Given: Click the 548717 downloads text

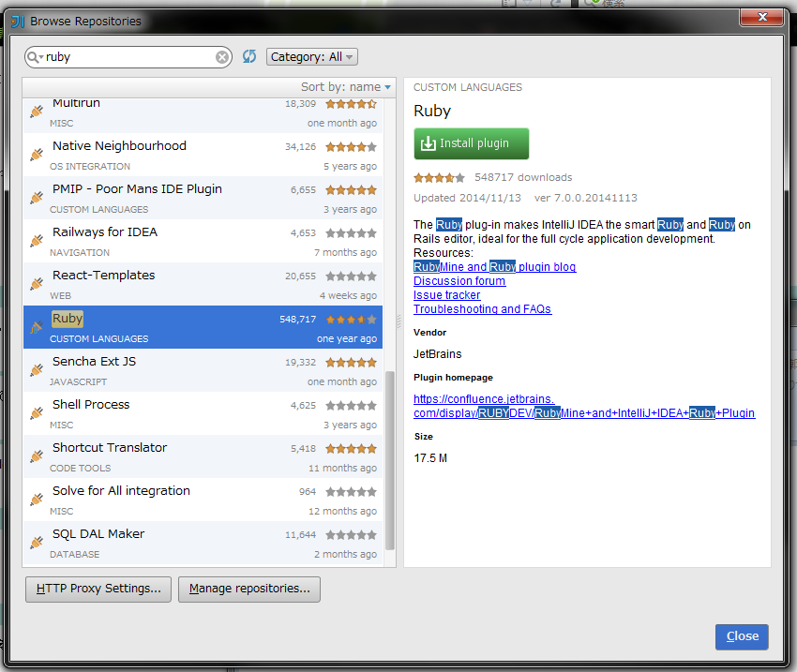Looking at the screenshot, I should [523, 177].
